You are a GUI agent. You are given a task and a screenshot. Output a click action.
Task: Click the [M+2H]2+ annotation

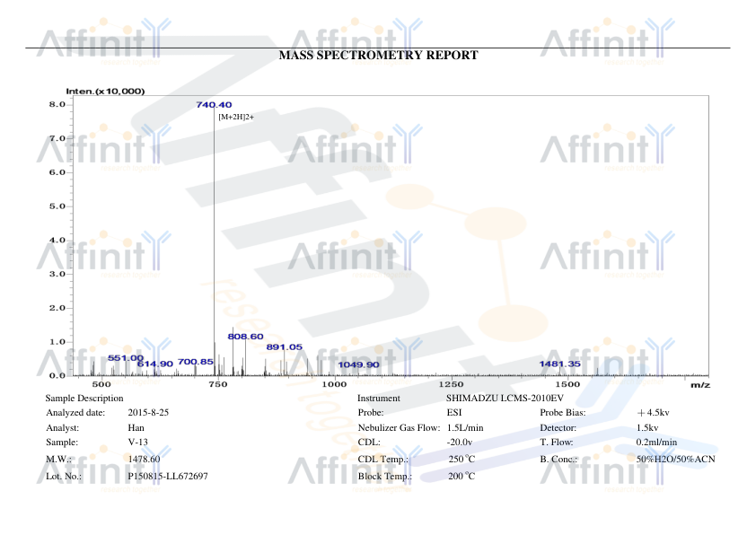236,117
